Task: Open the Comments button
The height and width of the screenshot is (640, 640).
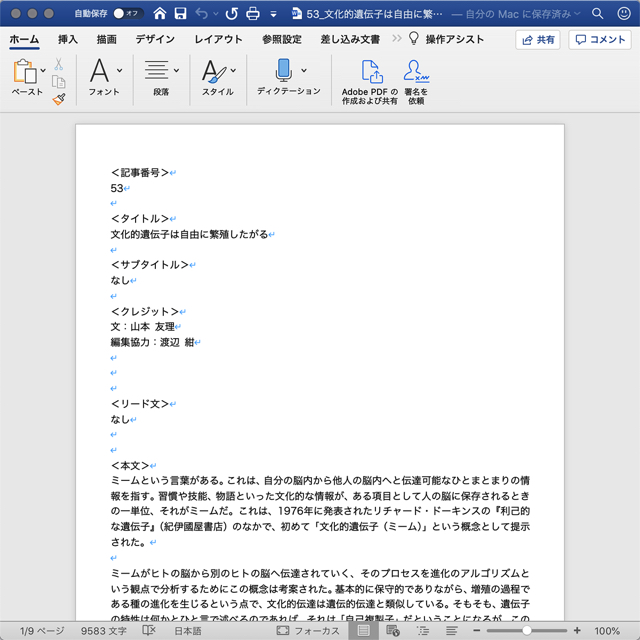Action: pos(600,39)
